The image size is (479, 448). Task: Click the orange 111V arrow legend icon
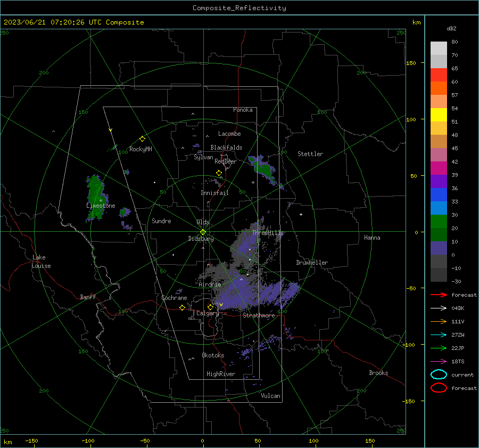(439, 321)
